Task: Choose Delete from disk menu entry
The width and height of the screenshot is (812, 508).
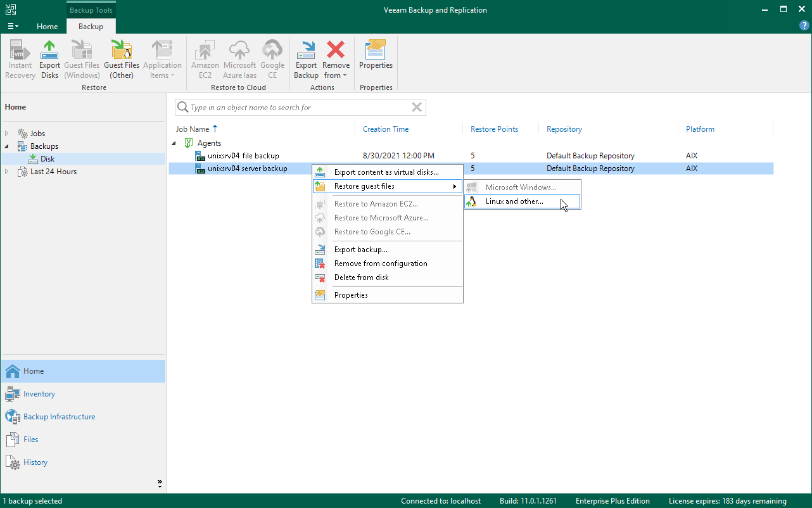Action: (361, 277)
